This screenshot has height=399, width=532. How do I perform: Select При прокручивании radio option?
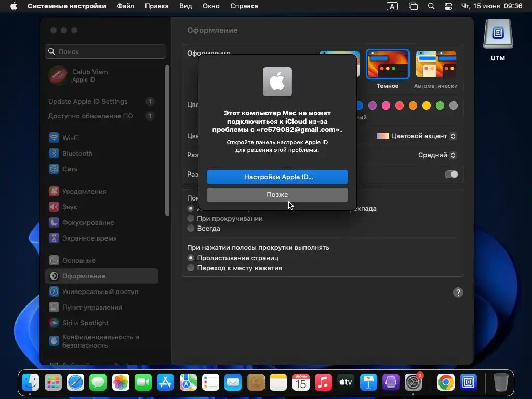(191, 219)
